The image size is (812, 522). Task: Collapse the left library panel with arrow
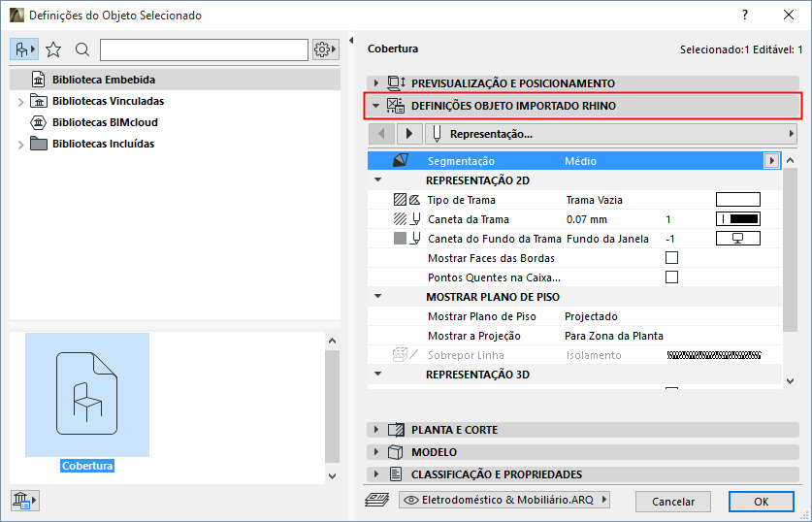[351, 41]
